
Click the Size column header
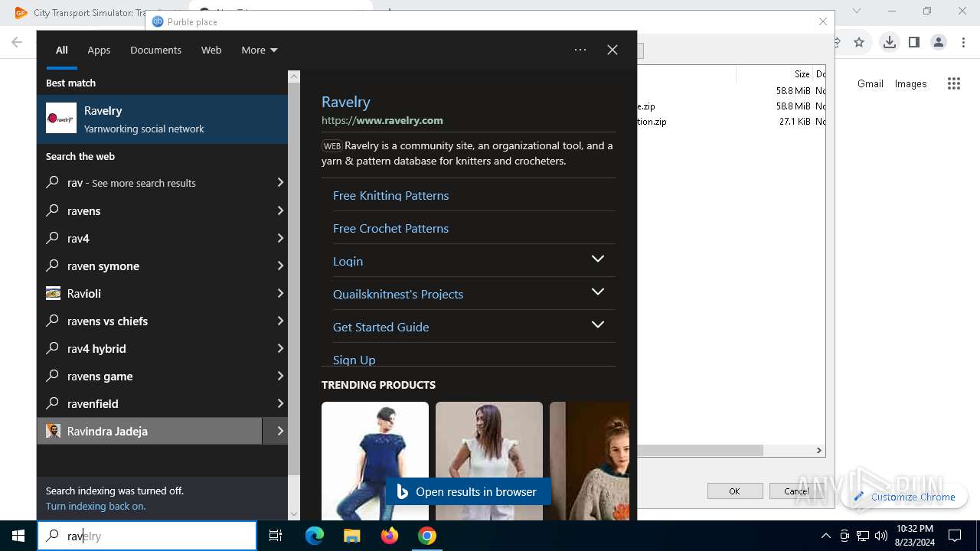pos(802,74)
